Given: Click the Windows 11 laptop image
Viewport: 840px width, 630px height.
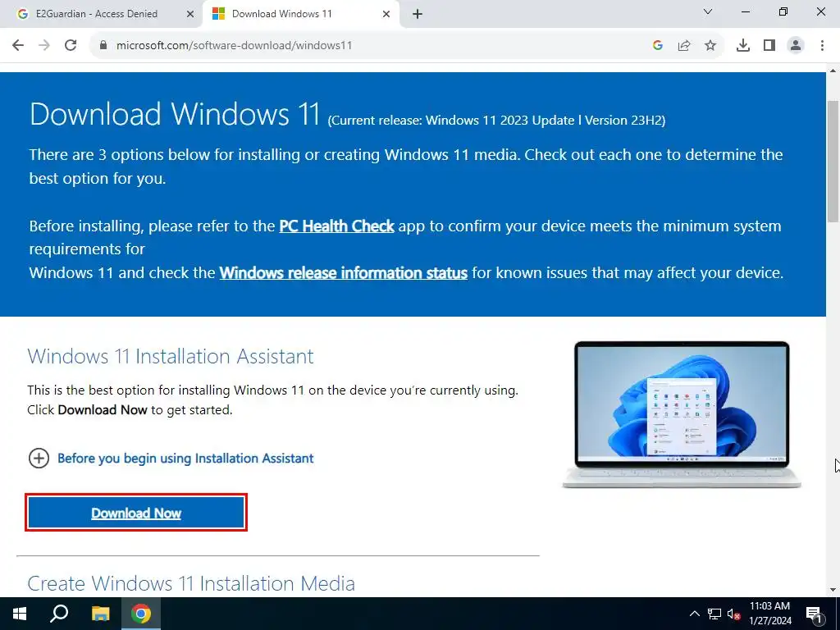Looking at the screenshot, I should click(x=682, y=414).
